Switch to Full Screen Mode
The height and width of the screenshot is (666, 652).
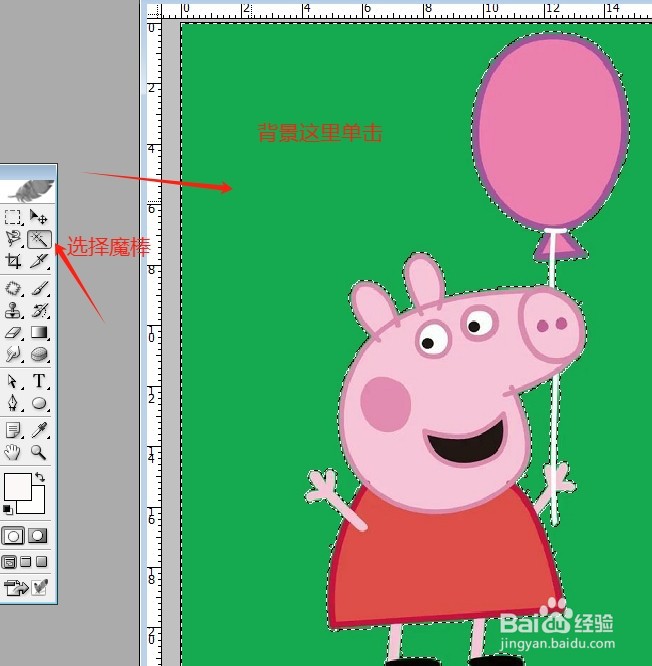click(x=42, y=562)
